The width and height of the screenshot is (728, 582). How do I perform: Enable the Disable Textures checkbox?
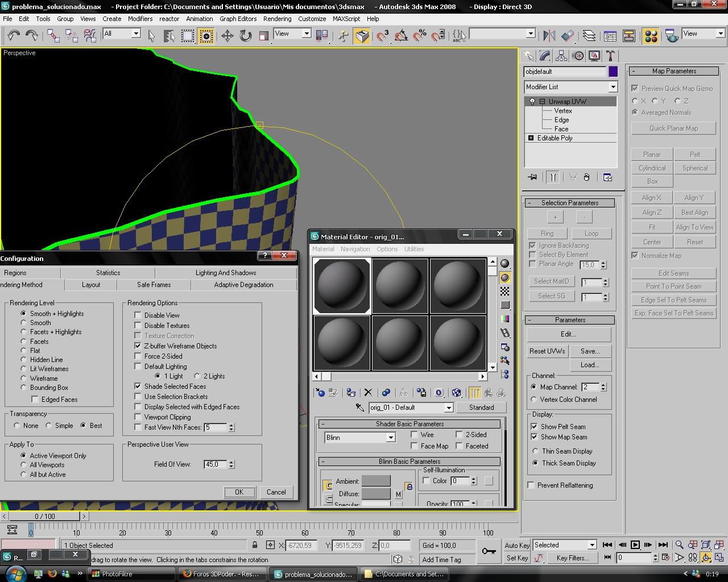[138, 325]
